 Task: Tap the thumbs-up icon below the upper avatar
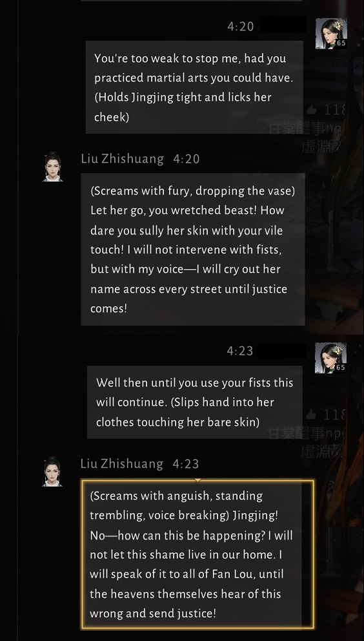pyautogui.click(x=312, y=110)
